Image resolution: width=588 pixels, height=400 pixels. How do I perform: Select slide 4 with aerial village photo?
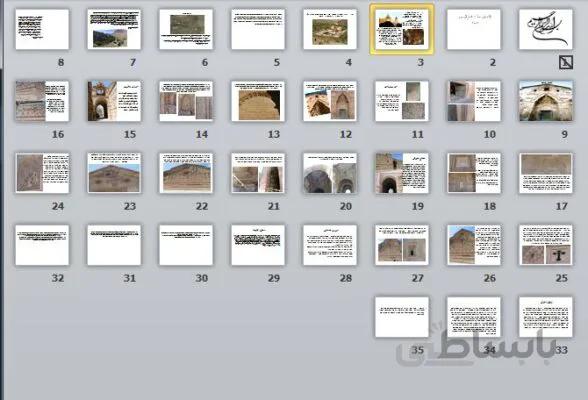pos(330,29)
